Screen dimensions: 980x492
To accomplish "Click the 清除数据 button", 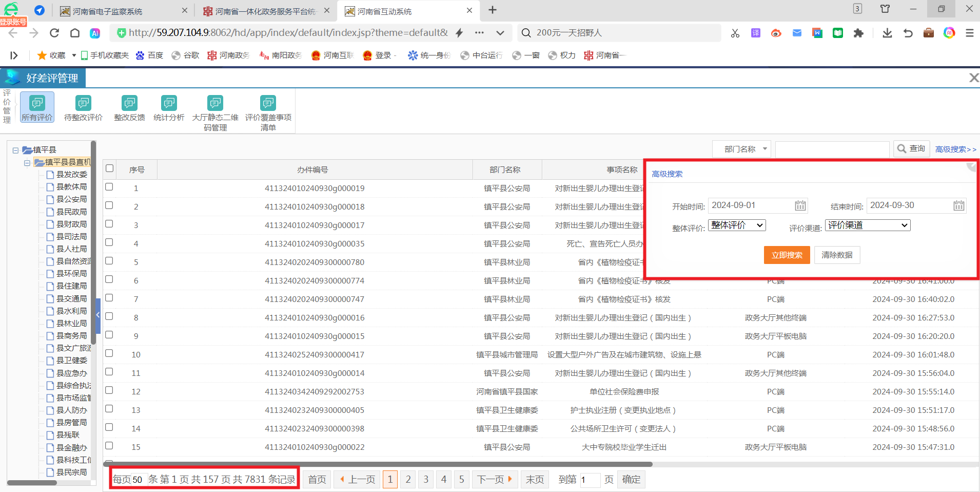I will click(x=837, y=255).
